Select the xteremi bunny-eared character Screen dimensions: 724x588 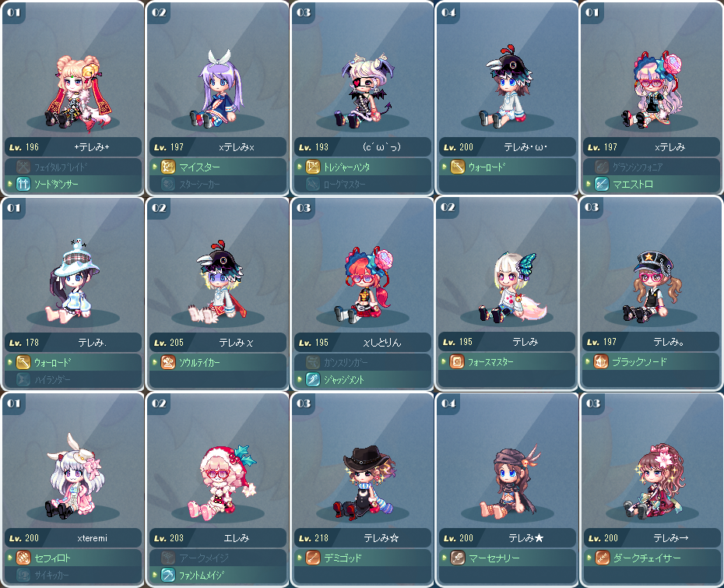click(x=74, y=490)
